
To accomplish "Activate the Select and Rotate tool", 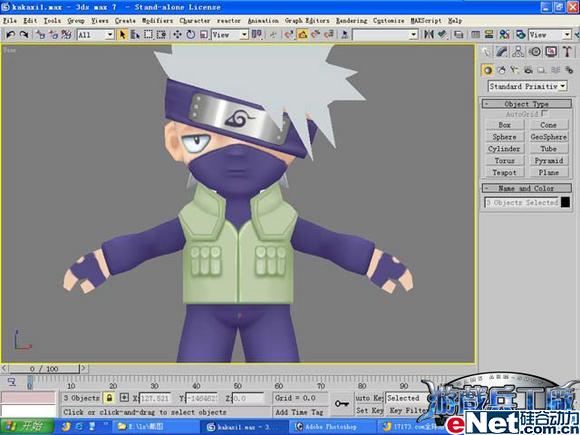I will click(x=190, y=35).
